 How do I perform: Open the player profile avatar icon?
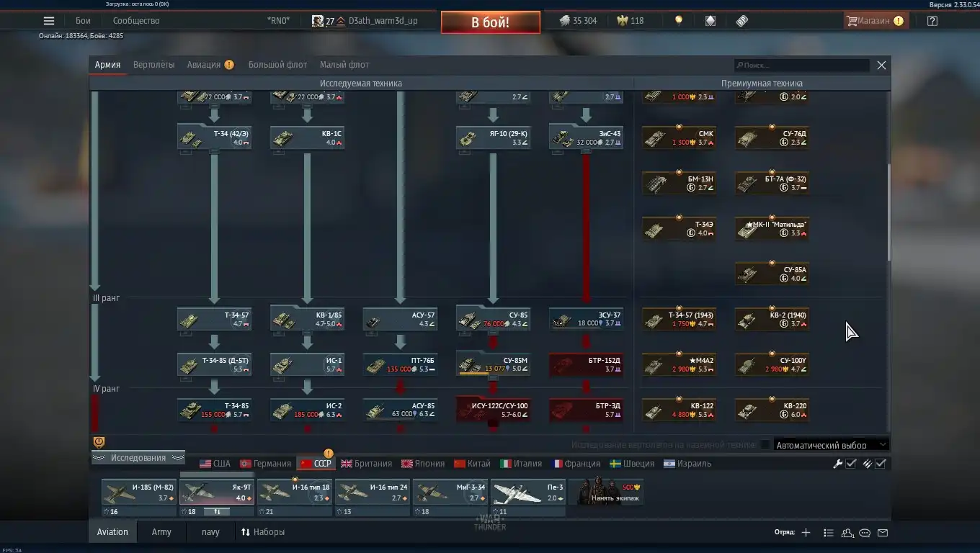coord(317,21)
